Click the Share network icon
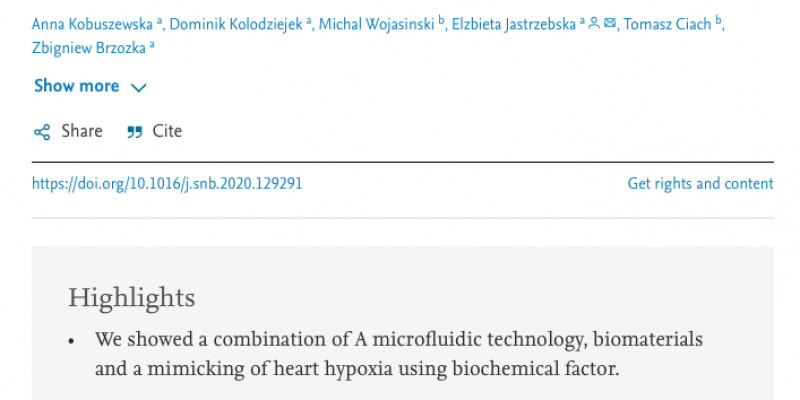800x400 pixels. click(42, 132)
